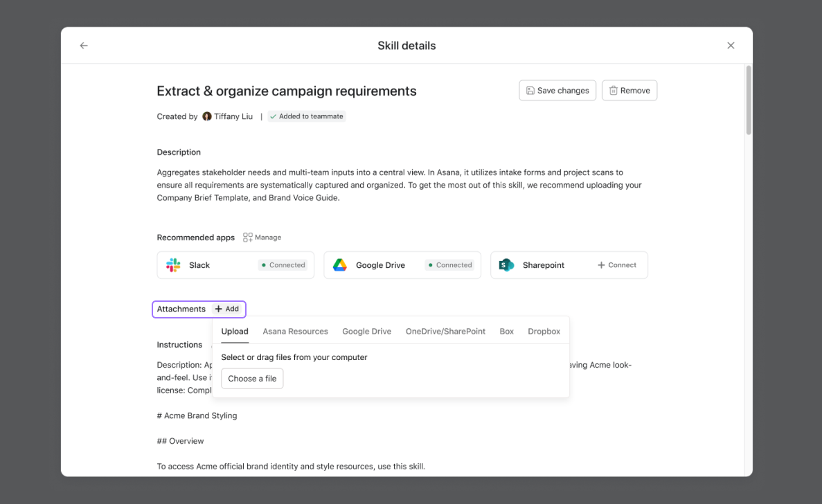Close the Skill details dialog
The image size is (822, 504).
(731, 46)
